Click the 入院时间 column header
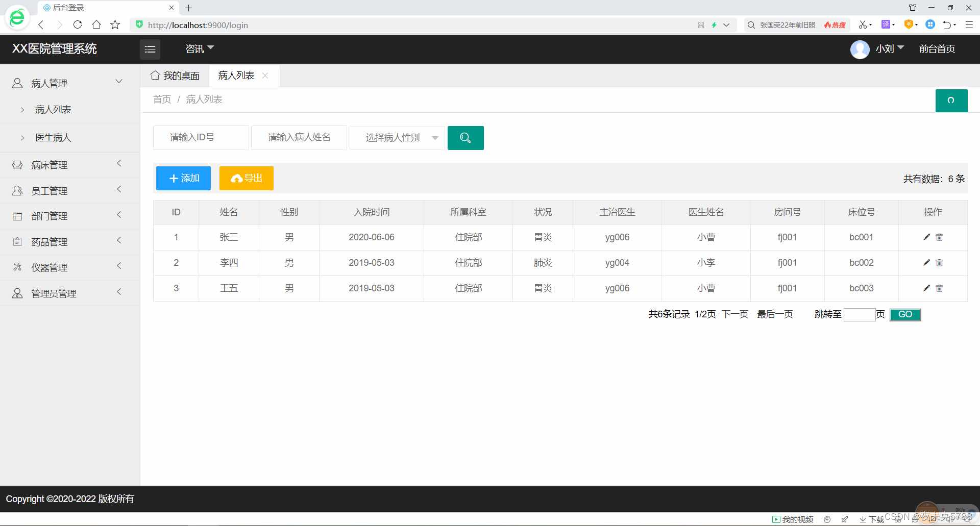 pyautogui.click(x=372, y=212)
